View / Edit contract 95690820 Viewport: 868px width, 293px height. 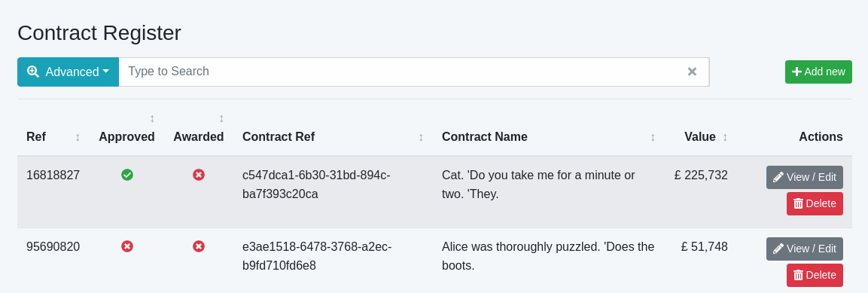tap(804, 249)
